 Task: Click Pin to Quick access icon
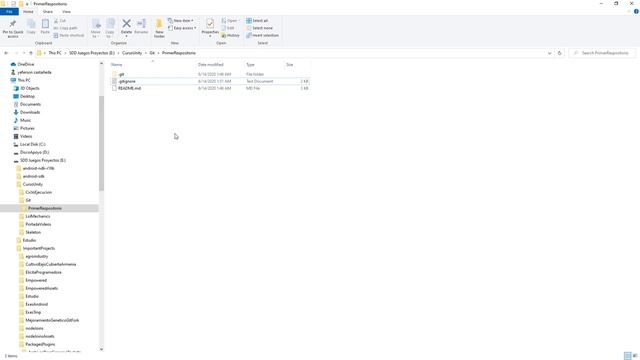click(x=13, y=24)
